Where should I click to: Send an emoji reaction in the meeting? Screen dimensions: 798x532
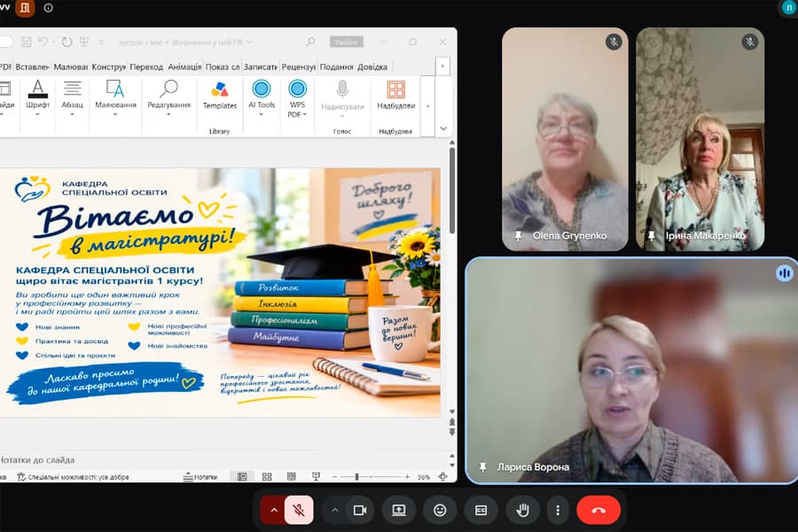(x=440, y=510)
